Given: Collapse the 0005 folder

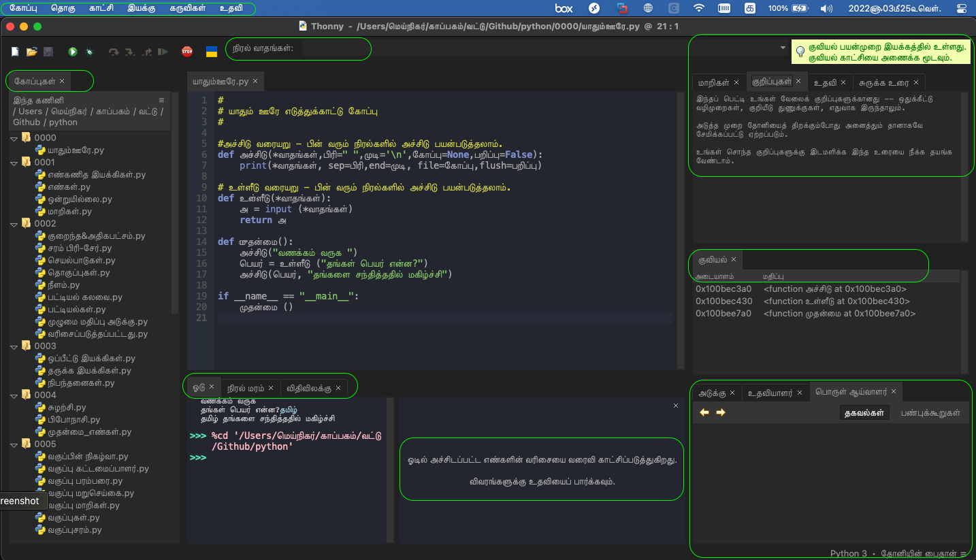Looking at the screenshot, I should (x=14, y=444).
